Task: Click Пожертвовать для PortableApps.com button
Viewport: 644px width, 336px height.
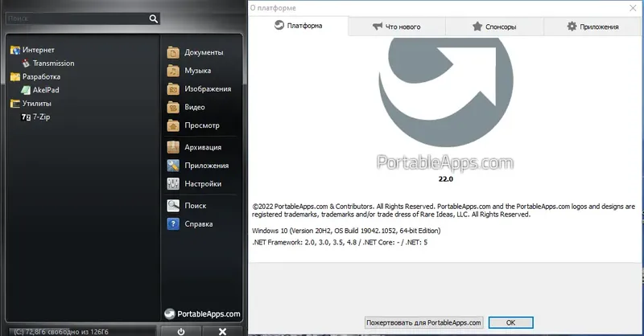Action: (x=423, y=323)
